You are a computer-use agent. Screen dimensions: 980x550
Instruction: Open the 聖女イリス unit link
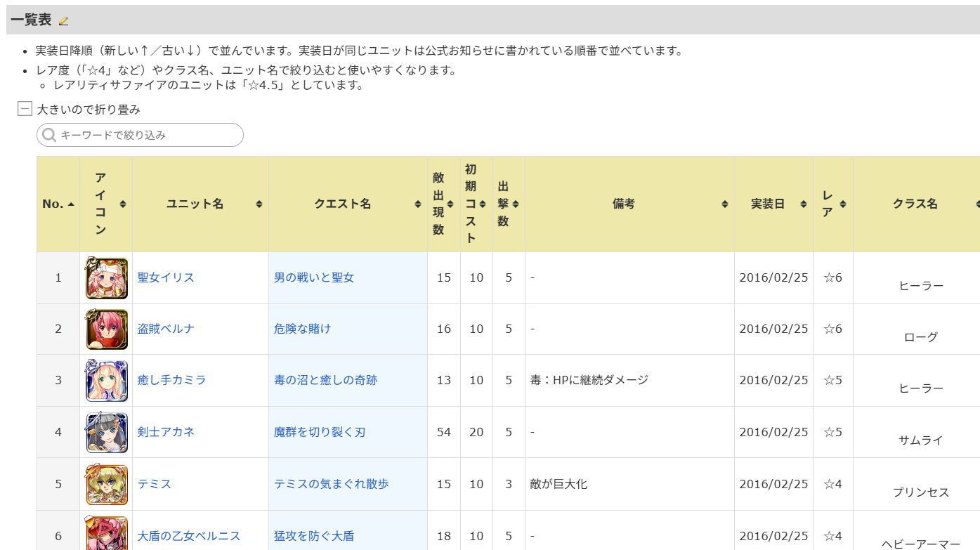pyautogui.click(x=166, y=277)
